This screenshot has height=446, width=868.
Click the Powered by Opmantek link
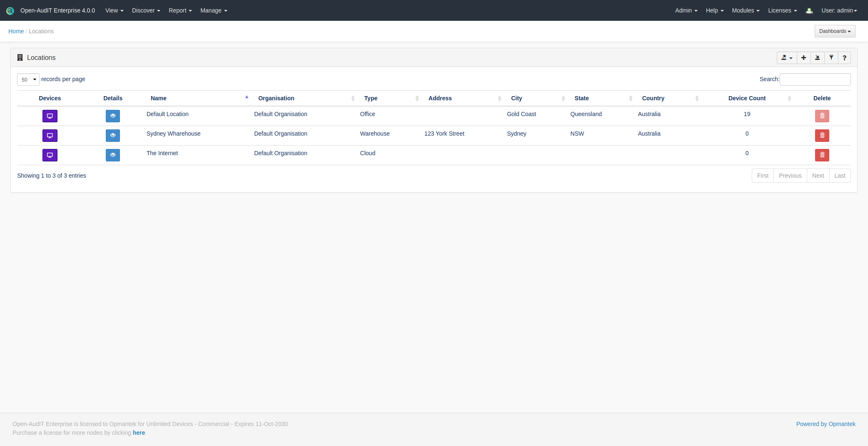(x=826, y=424)
